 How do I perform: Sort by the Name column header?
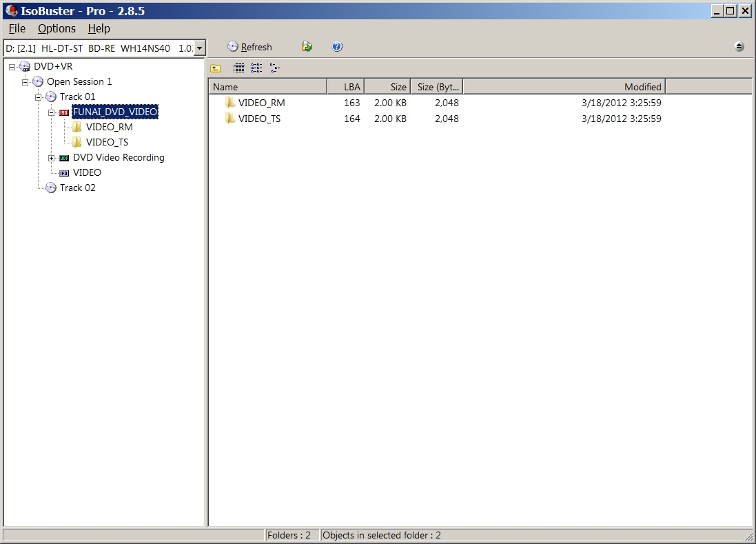pos(267,87)
